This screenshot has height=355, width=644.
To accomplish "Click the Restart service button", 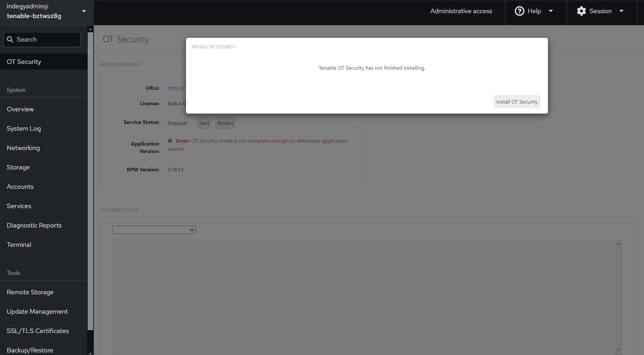I will coord(225,123).
